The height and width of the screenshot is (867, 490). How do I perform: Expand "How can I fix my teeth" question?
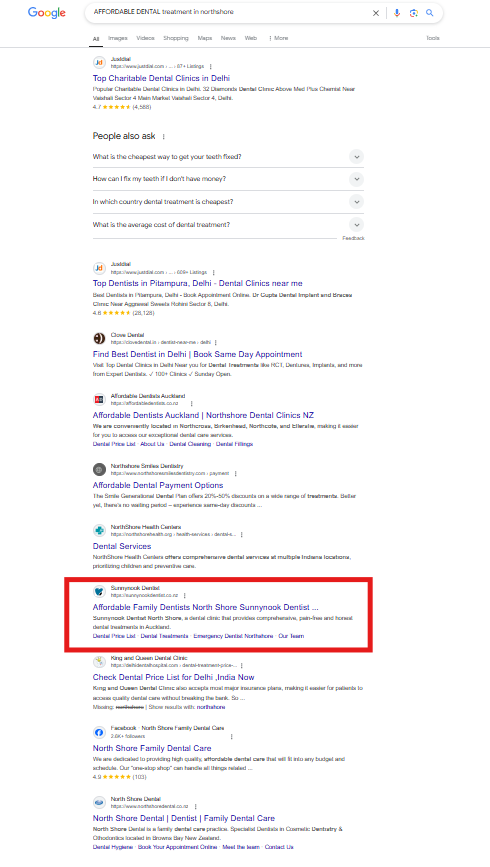click(x=228, y=179)
